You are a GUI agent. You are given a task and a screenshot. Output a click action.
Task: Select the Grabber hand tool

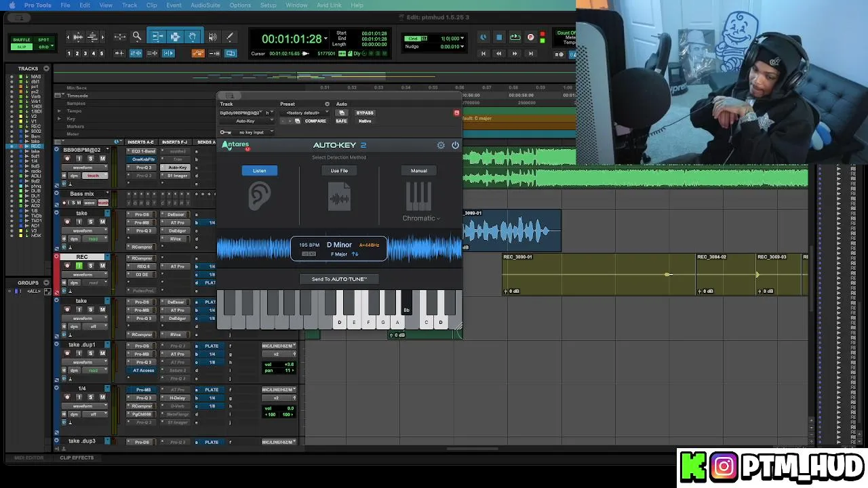point(193,37)
